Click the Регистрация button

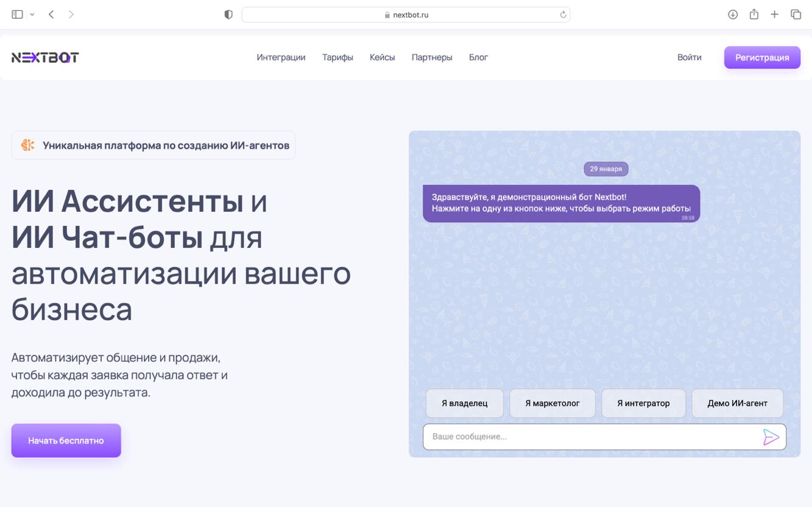(x=762, y=57)
